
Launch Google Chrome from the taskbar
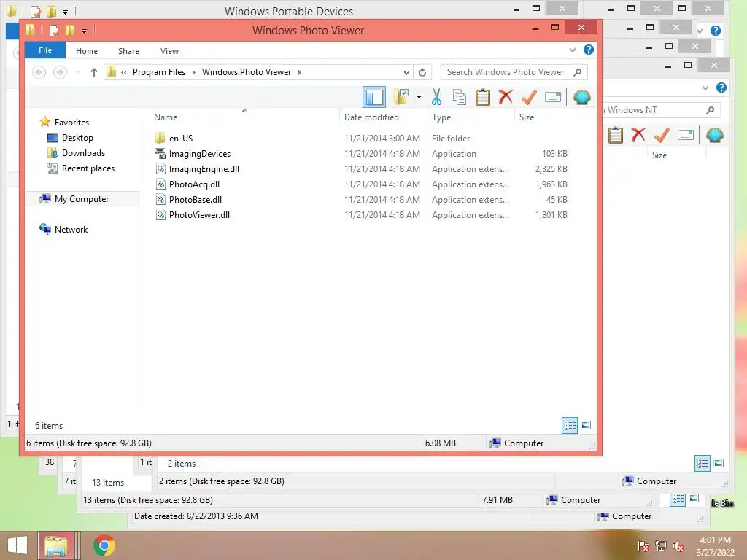[x=104, y=545]
